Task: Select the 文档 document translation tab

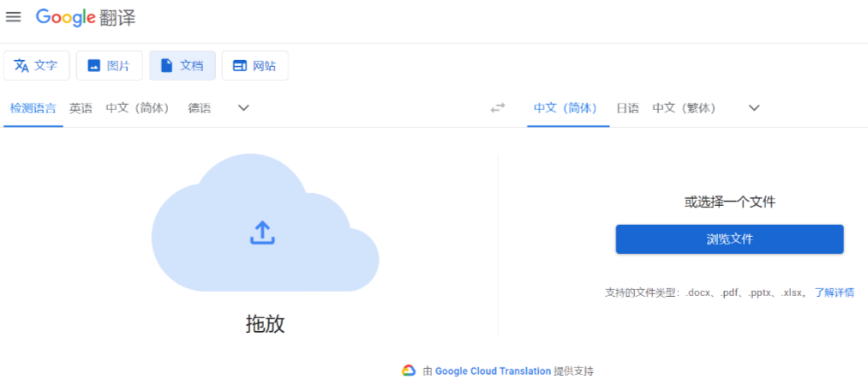Action: click(x=183, y=65)
